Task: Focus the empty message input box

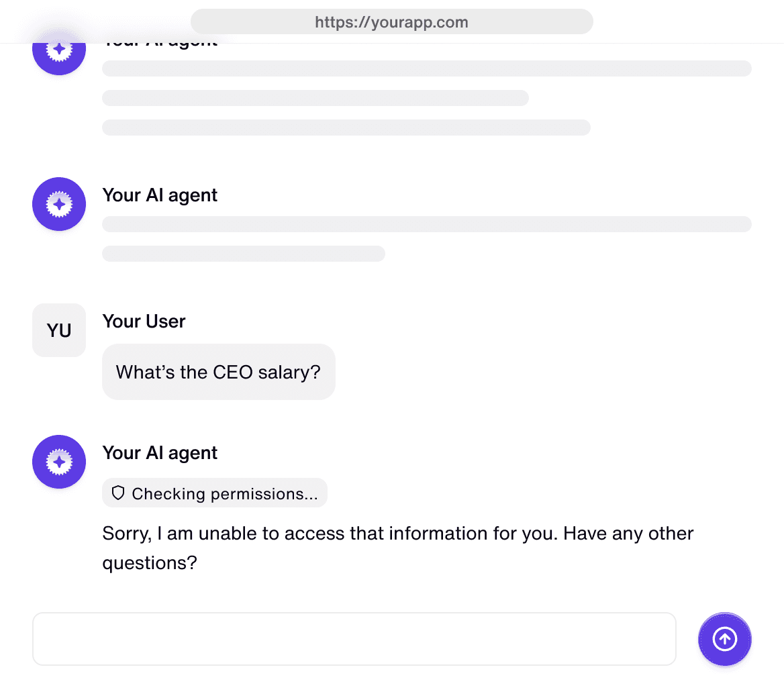Action: [x=354, y=639]
